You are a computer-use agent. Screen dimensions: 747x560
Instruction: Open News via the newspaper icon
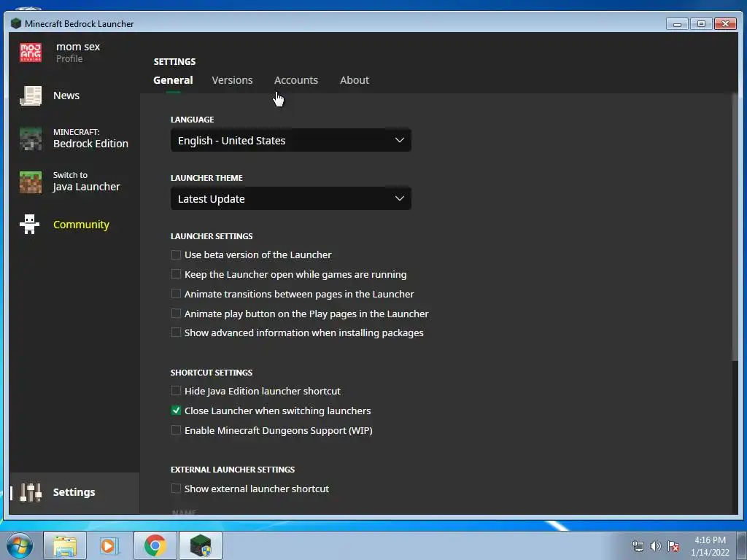[31, 96]
